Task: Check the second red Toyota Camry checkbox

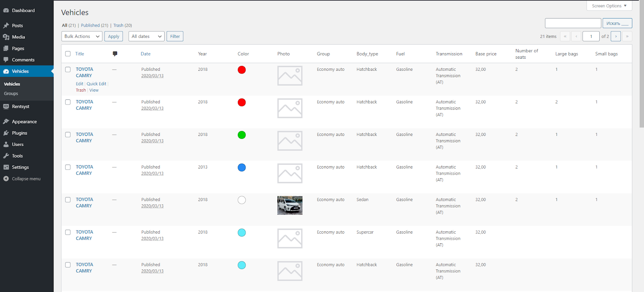Action: point(68,102)
